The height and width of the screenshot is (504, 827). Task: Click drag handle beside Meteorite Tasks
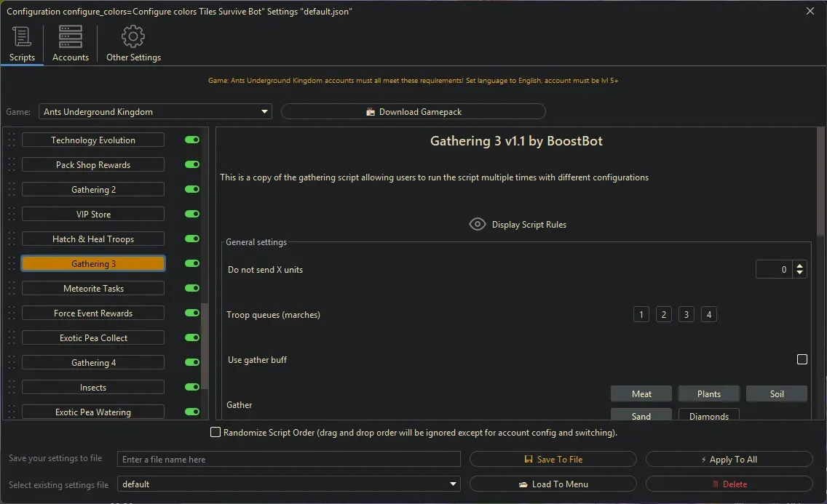pyautogui.click(x=12, y=289)
